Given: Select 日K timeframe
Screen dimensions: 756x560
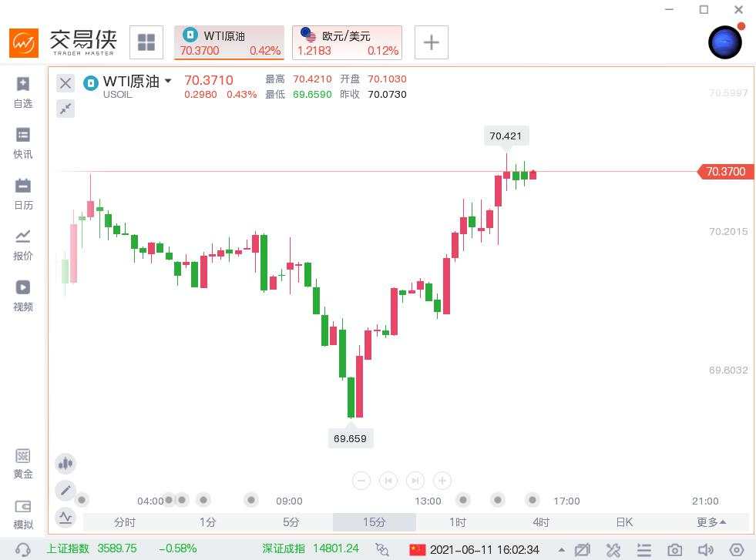Looking at the screenshot, I should 624,522.
